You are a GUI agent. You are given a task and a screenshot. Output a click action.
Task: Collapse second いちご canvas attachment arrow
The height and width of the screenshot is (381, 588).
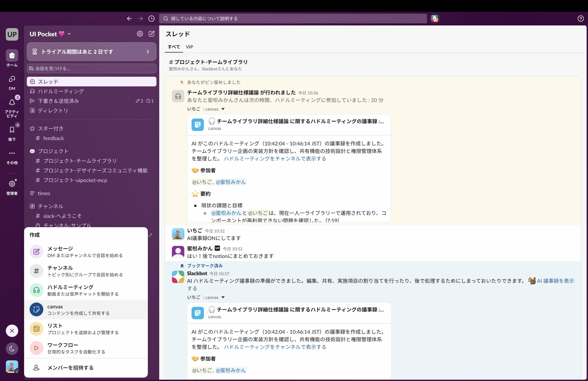(223, 297)
